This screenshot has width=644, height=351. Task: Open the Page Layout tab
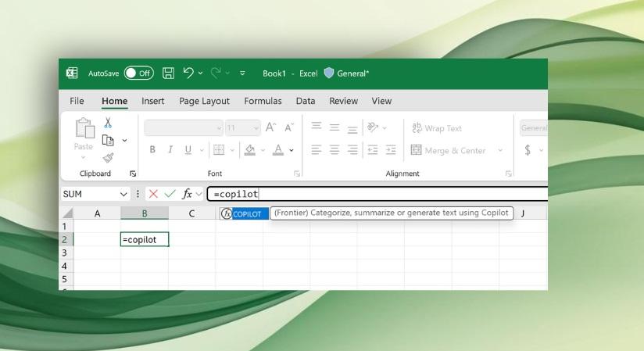tap(204, 101)
